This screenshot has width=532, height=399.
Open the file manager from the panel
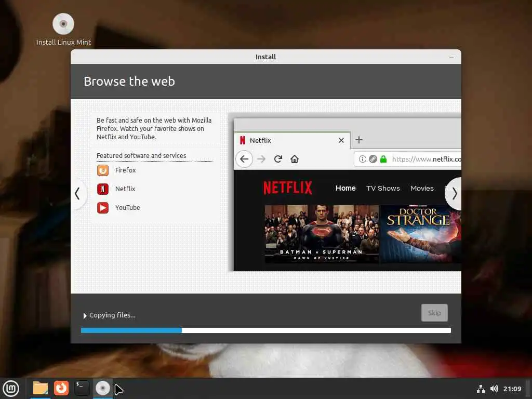41,389
